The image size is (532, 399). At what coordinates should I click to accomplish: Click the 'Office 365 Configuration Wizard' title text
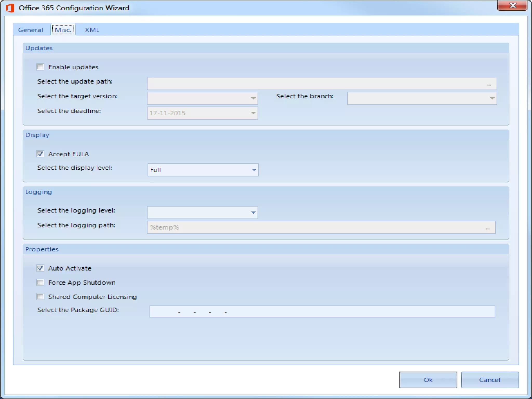[x=74, y=8]
